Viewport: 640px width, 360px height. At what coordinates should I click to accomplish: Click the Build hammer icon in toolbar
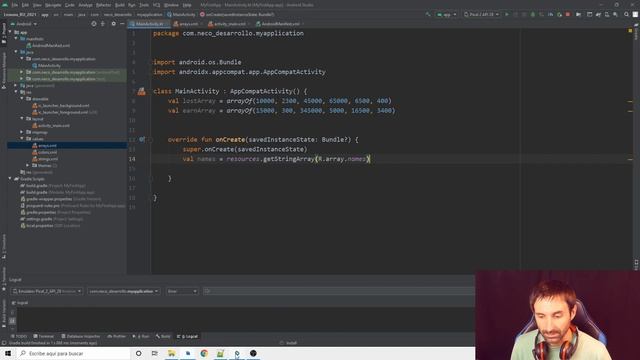coord(428,14)
